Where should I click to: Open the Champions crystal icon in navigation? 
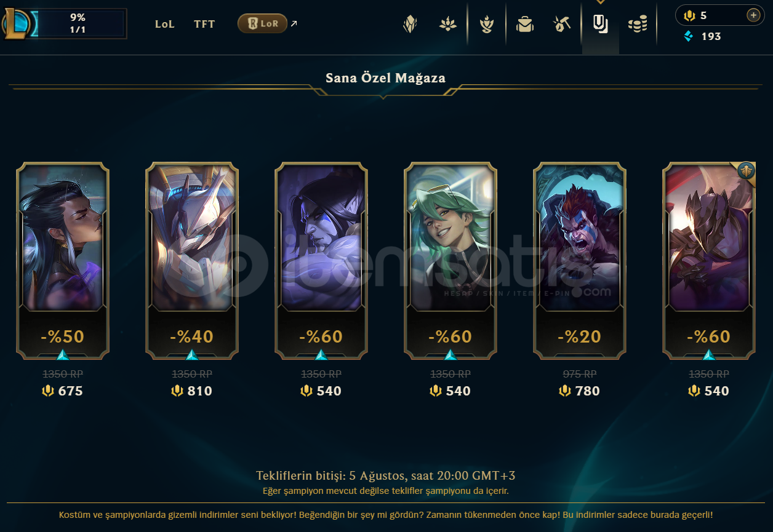[x=410, y=25]
